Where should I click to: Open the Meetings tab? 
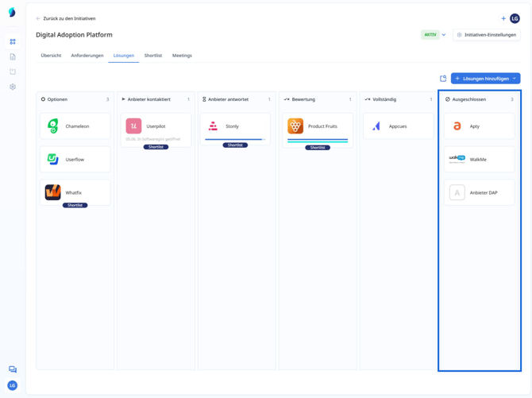tap(182, 56)
